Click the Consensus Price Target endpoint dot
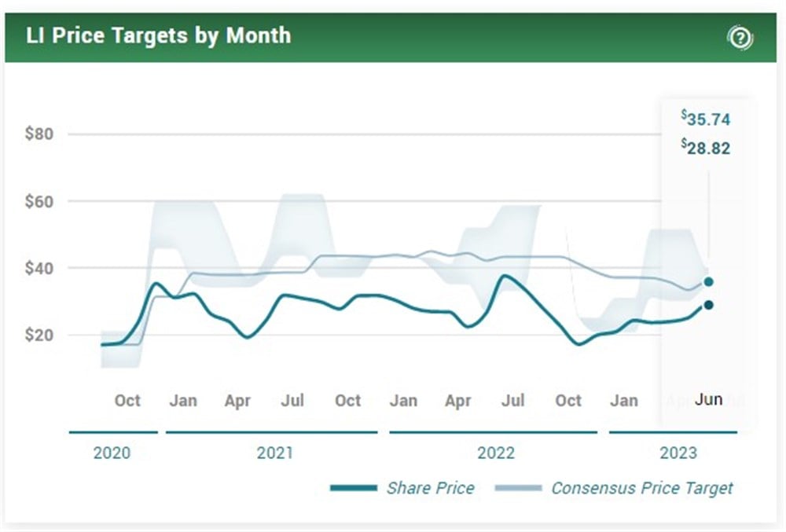This screenshot has width=786, height=532. pos(708,281)
